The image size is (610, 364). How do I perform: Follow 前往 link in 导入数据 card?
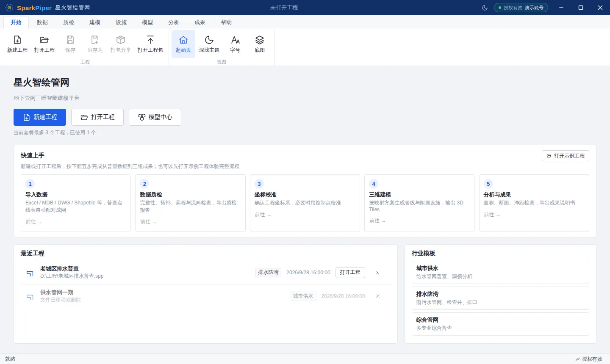pyautogui.click(x=34, y=222)
